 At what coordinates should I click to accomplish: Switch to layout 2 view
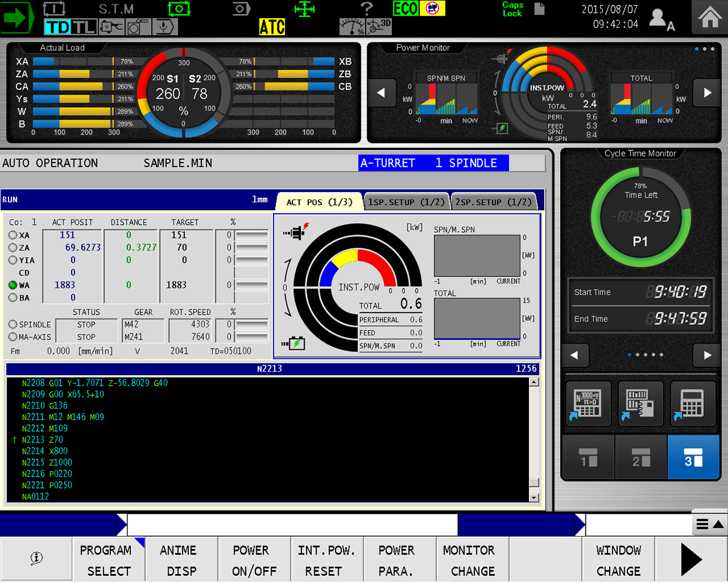pyautogui.click(x=641, y=458)
